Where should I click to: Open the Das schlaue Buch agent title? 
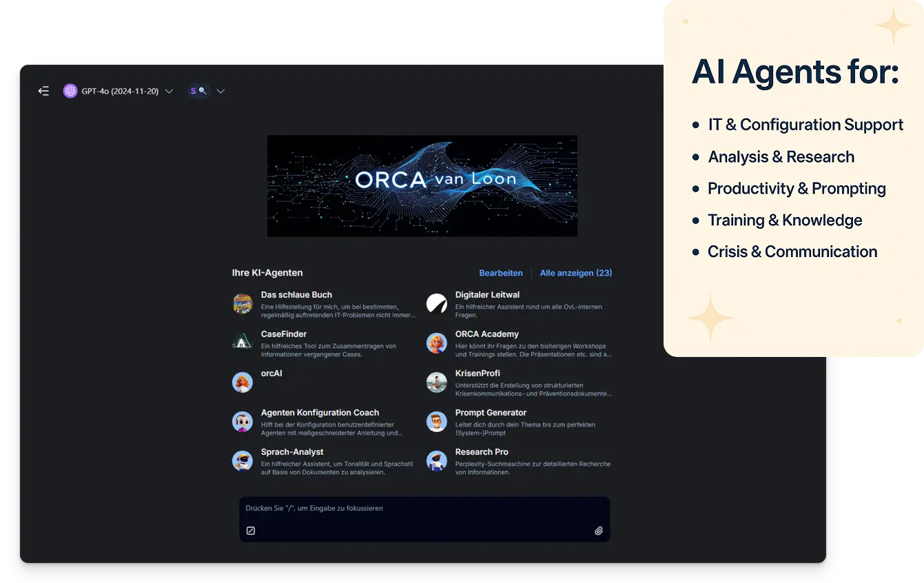click(296, 295)
